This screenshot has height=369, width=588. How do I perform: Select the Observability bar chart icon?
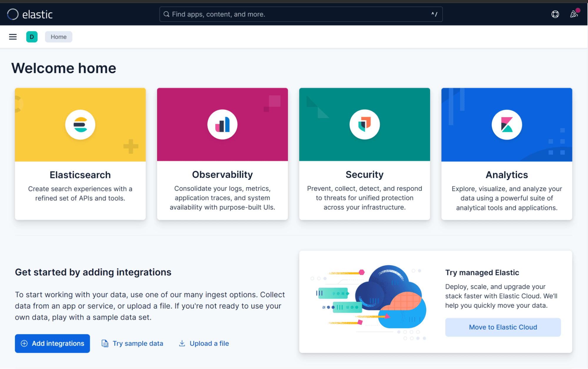point(222,124)
